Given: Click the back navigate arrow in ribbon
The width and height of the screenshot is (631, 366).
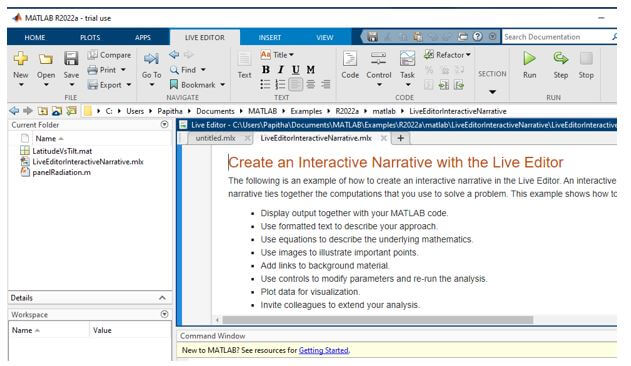Looking at the screenshot, I should 174,54.
